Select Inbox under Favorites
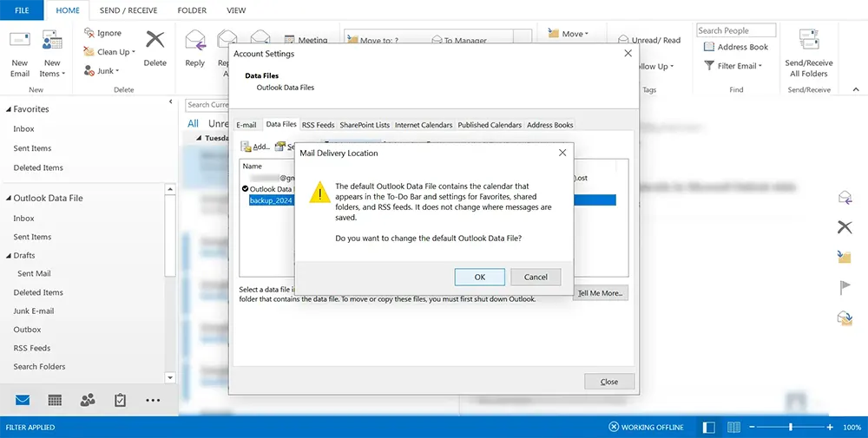 23,128
